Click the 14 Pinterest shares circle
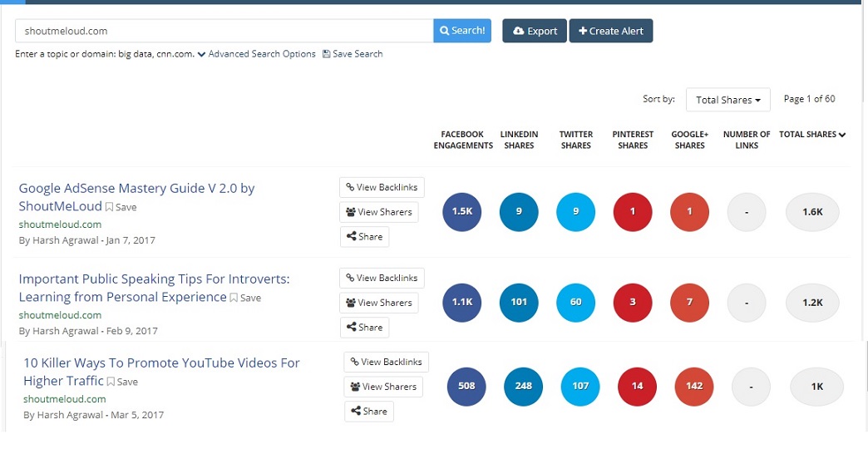This screenshot has height=464, width=868. 637,387
